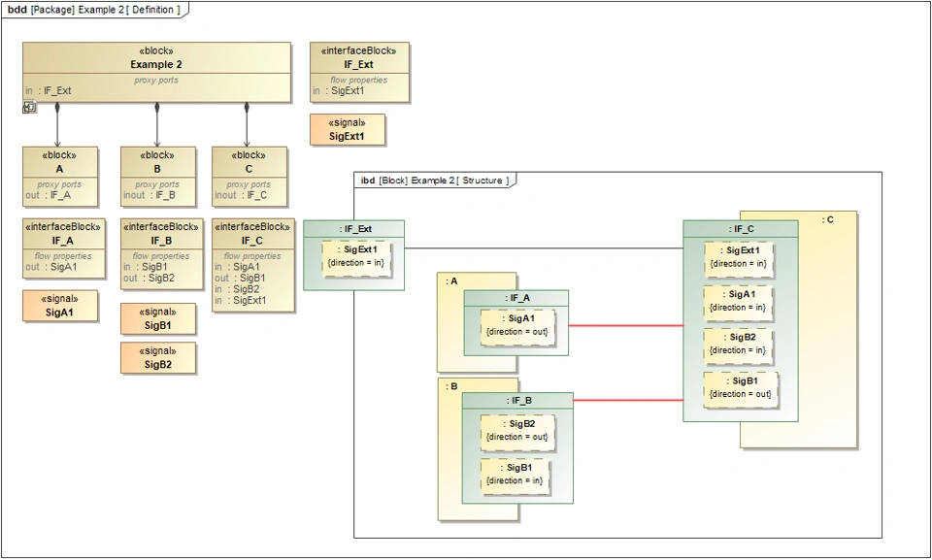Click the 'out : IF_A' proxy port row
The width and height of the screenshot is (932, 560).
[49, 195]
